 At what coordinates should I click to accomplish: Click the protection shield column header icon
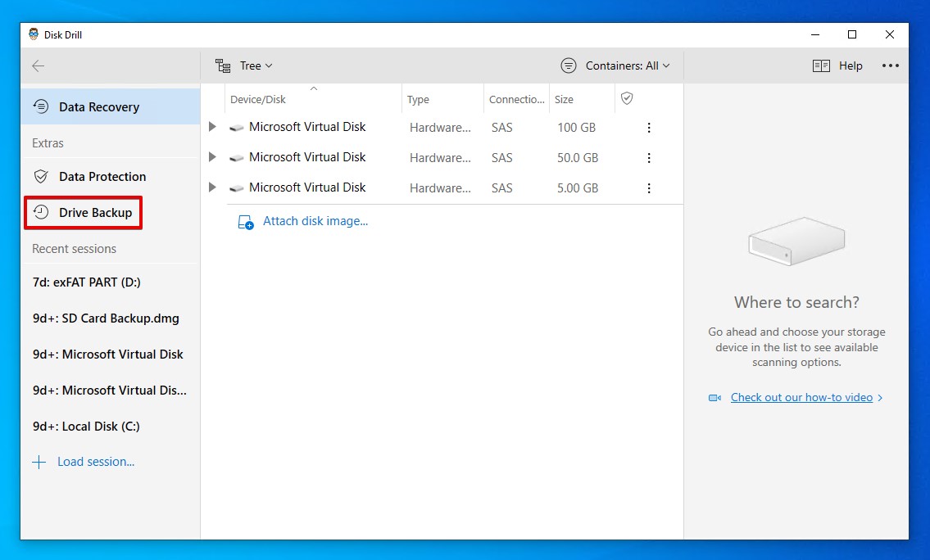627,98
